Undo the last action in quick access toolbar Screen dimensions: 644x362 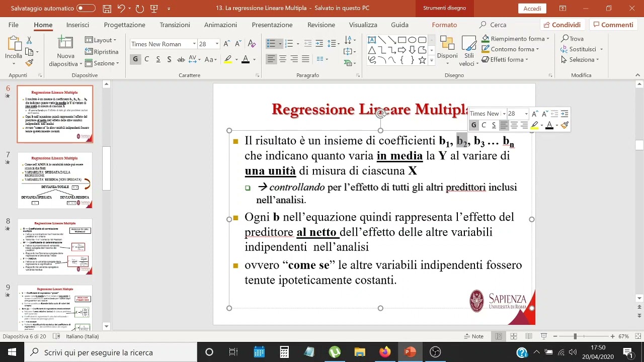[x=121, y=9]
